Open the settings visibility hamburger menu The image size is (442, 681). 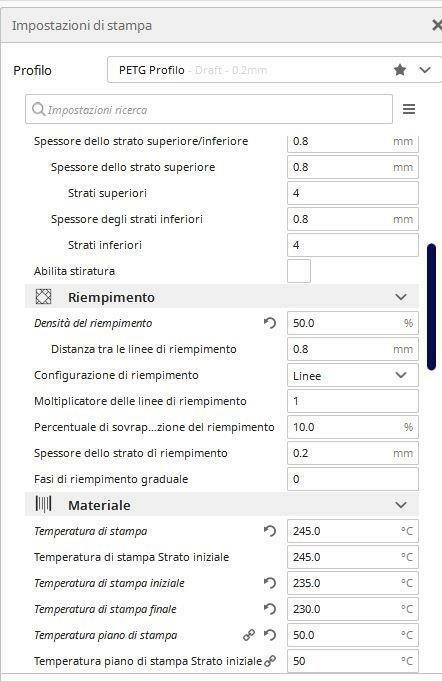click(x=409, y=109)
